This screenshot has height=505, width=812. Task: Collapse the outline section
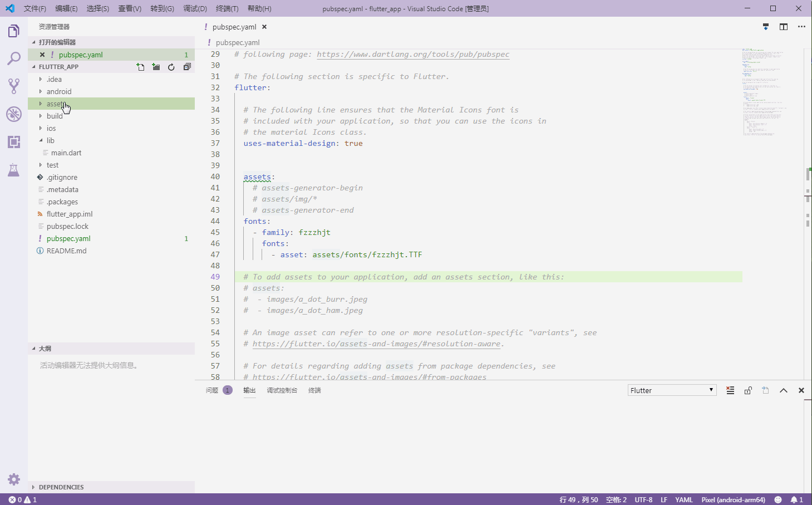pos(111,349)
